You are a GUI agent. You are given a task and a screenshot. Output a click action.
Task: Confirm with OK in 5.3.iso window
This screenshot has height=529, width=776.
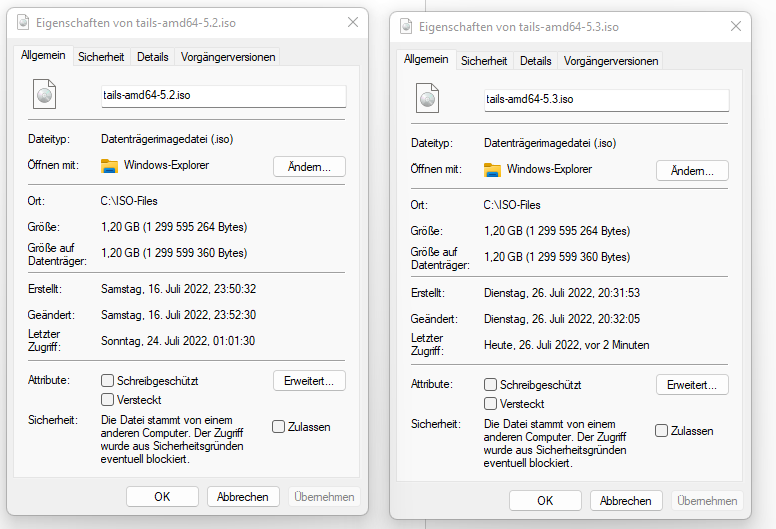[x=545, y=500]
